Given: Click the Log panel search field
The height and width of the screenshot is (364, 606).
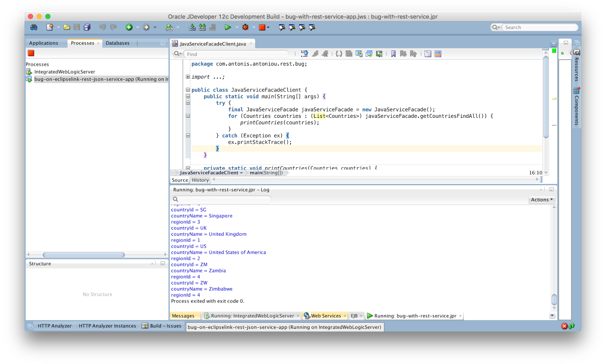Looking at the screenshot, I should [x=222, y=199].
